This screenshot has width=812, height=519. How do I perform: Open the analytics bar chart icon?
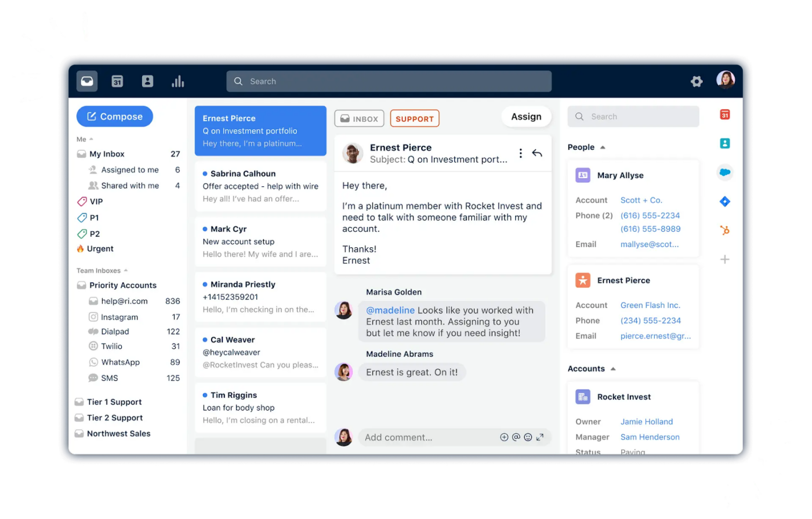click(177, 81)
